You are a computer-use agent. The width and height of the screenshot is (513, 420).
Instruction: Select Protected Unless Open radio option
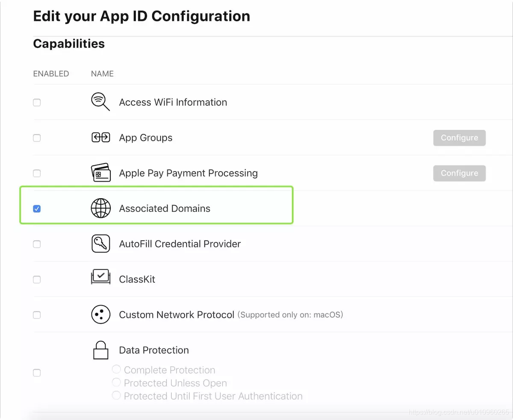[116, 382]
